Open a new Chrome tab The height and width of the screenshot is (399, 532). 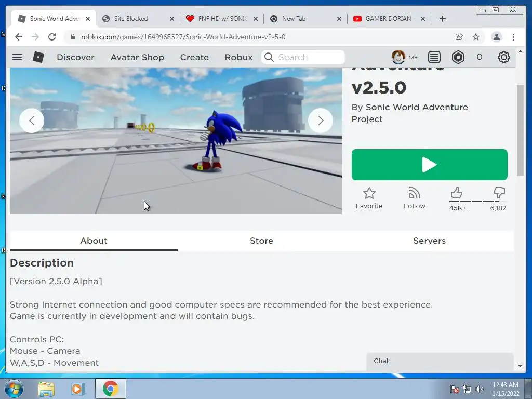click(x=443, y=19)
